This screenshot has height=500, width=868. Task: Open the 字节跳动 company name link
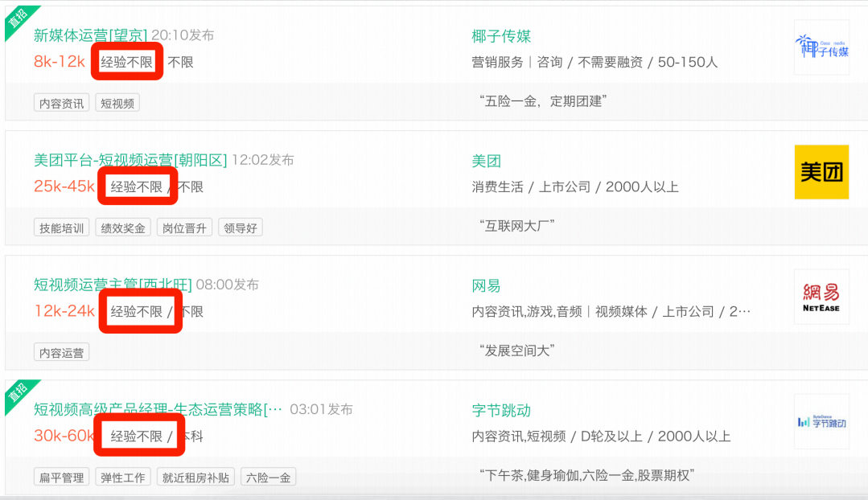point(501,411)
